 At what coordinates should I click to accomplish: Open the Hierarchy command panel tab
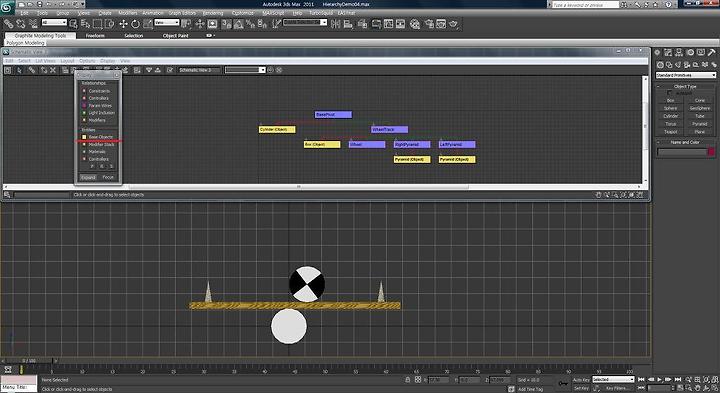click(x=679, y=53)
